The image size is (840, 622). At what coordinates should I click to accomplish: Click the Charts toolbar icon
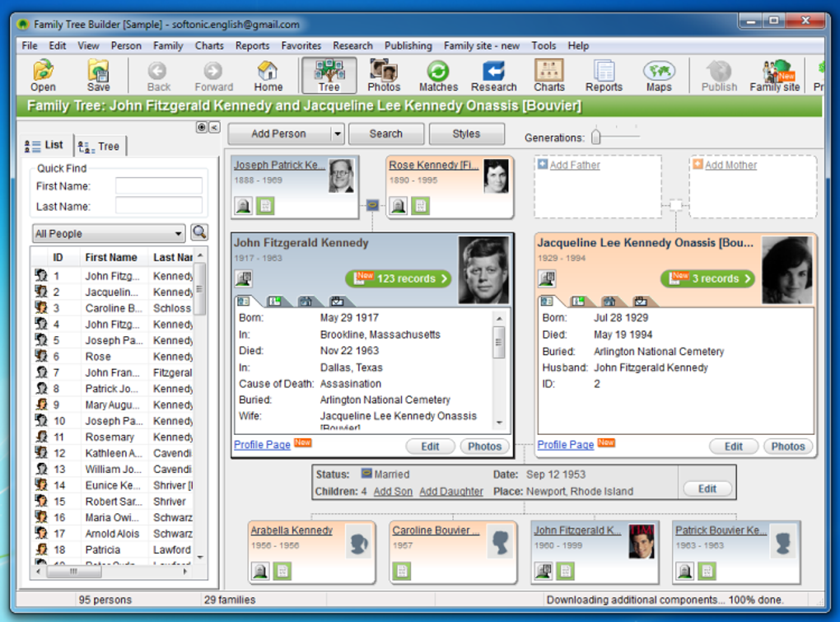(x=549, y=76)
